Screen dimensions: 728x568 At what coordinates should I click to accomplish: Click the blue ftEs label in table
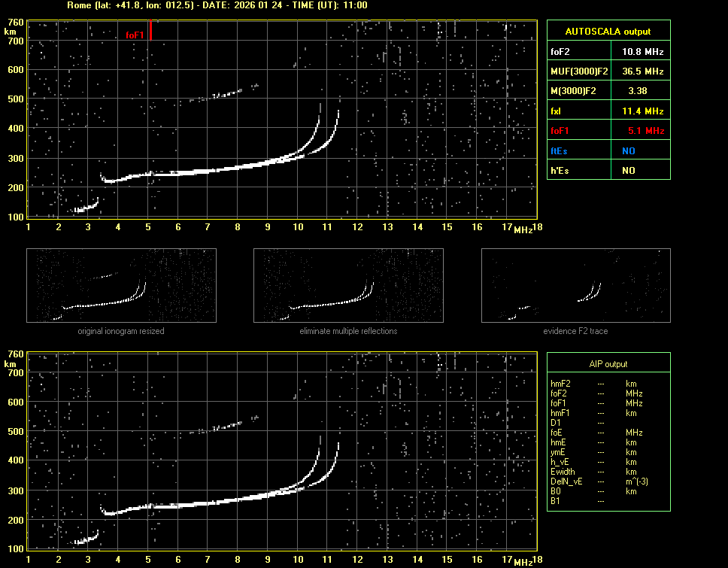click(559, 150)
